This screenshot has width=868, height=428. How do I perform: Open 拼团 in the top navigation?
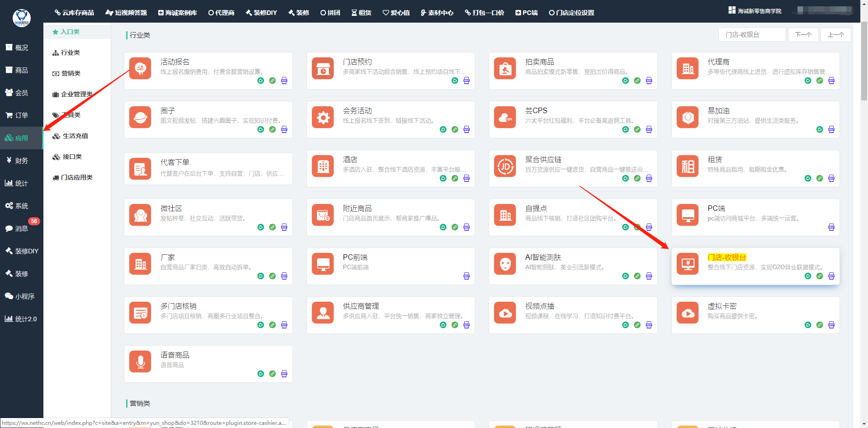coord(330,13)
